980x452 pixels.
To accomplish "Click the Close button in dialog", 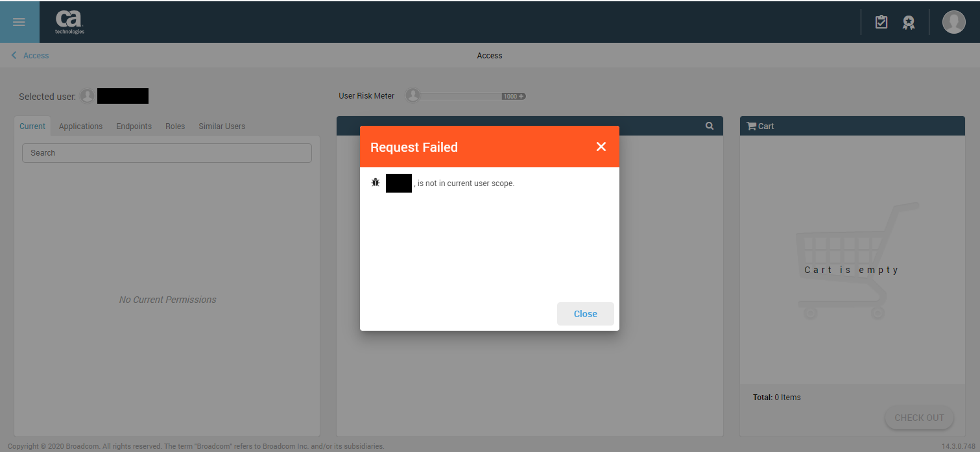I will pyautogui.click(x=585, y=314).
